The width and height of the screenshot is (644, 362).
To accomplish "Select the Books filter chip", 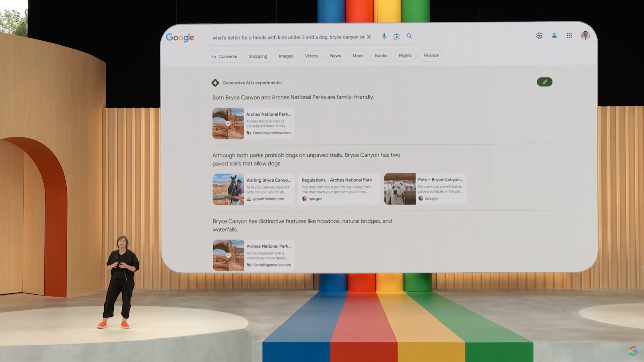I will click(381, 55).
